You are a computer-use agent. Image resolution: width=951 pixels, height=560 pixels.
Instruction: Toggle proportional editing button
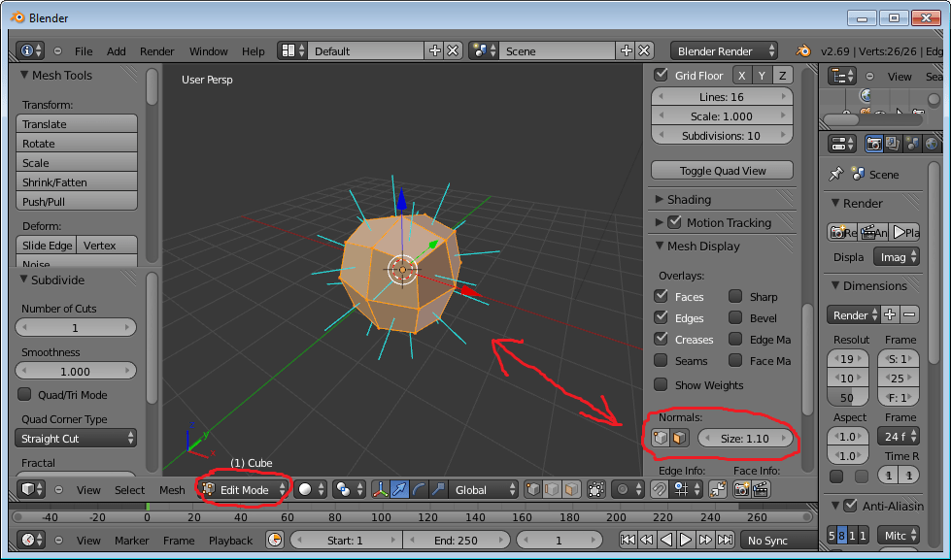tap(628, 490)
